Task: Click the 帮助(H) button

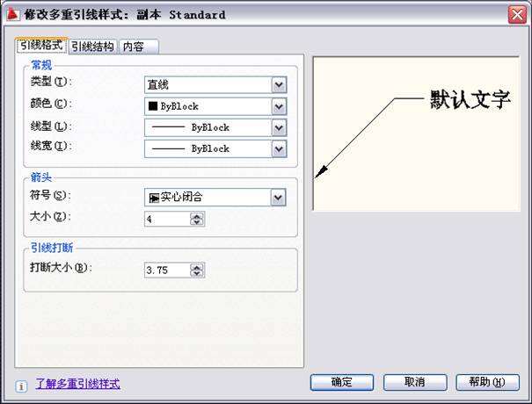Action: [487, 382]
